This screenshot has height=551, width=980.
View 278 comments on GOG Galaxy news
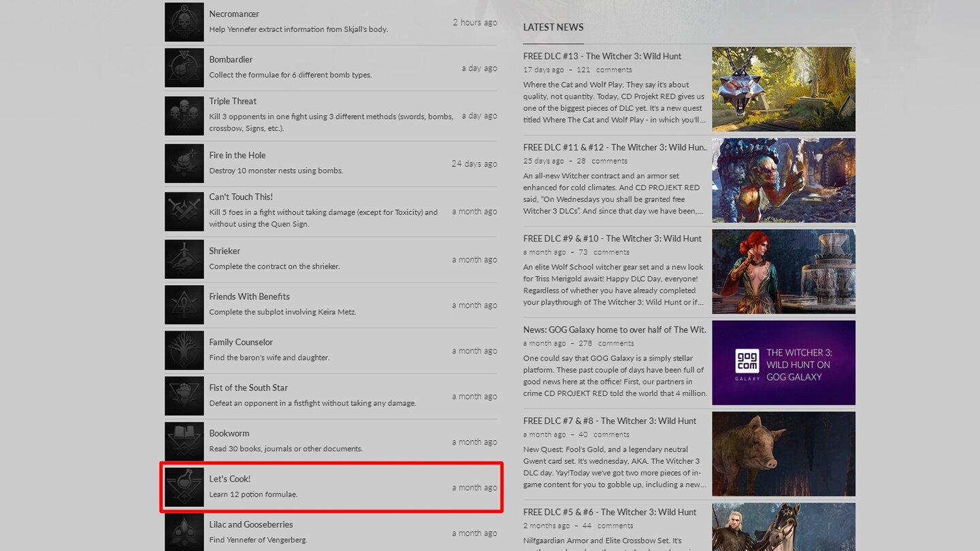tap(606, 344)
